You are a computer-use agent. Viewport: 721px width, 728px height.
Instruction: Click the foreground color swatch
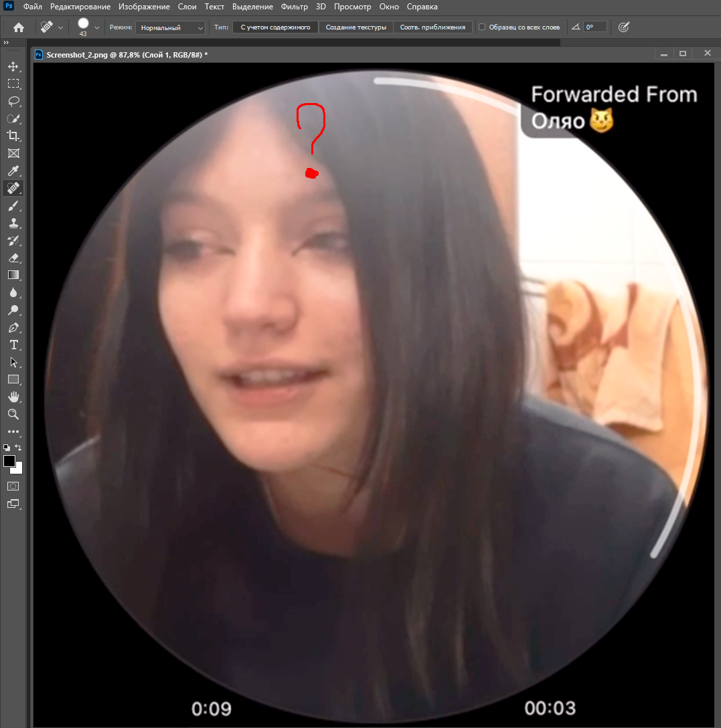[8, 460]
